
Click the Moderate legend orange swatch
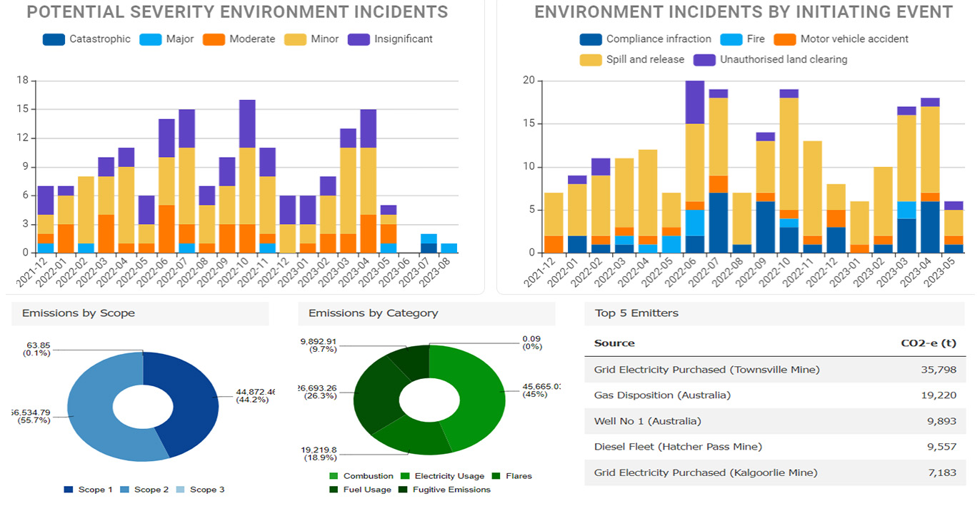click(x=214, y=39)
